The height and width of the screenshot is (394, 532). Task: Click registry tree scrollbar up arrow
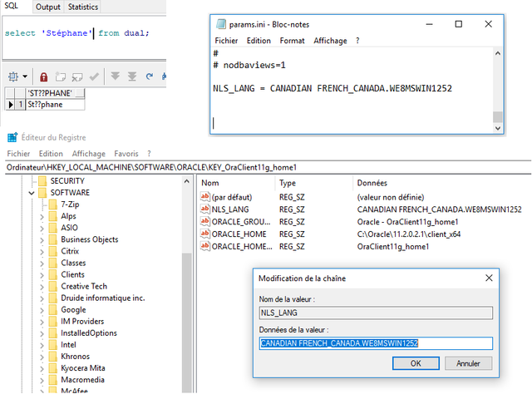[x=186, y=181]
